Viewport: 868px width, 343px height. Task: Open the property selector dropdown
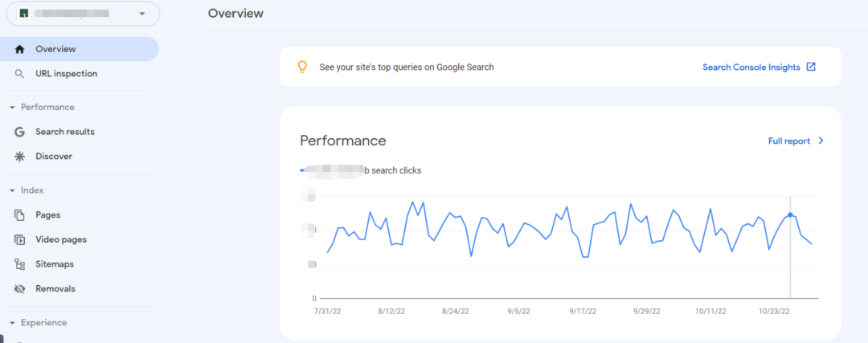(142, 14)
